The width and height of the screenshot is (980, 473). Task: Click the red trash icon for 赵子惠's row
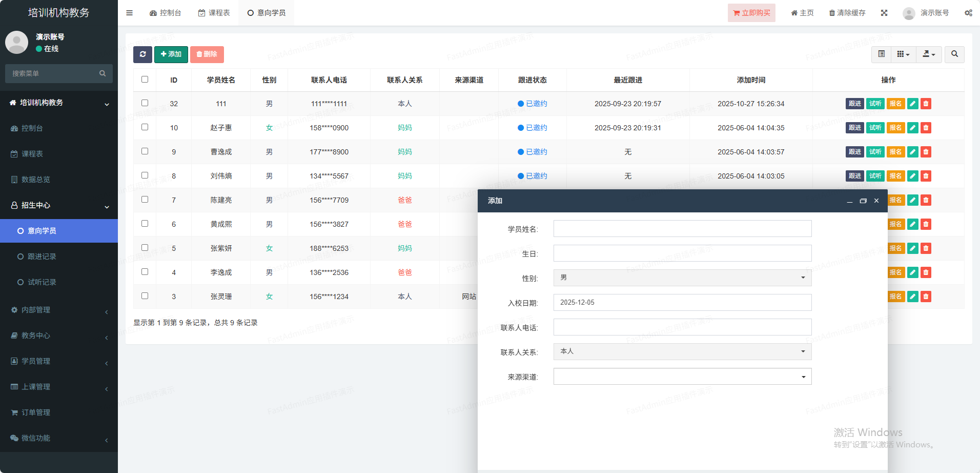tap(926, 128)
